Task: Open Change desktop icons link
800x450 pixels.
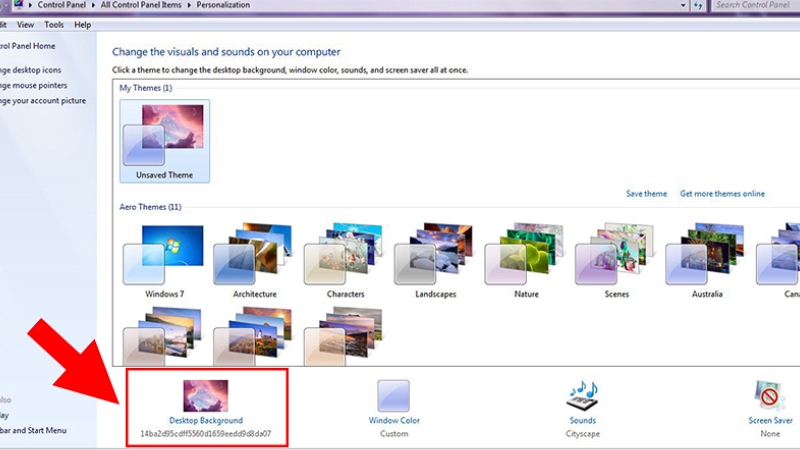Action: click(31, 70)
